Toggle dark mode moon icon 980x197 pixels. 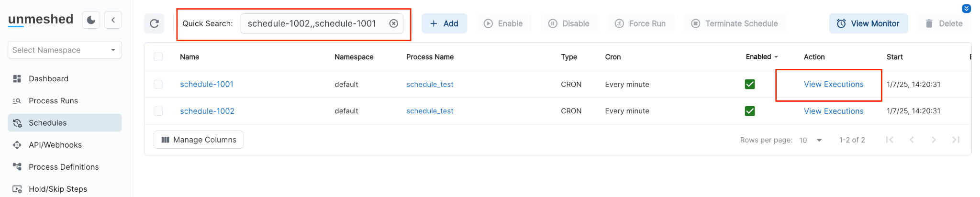91,20
